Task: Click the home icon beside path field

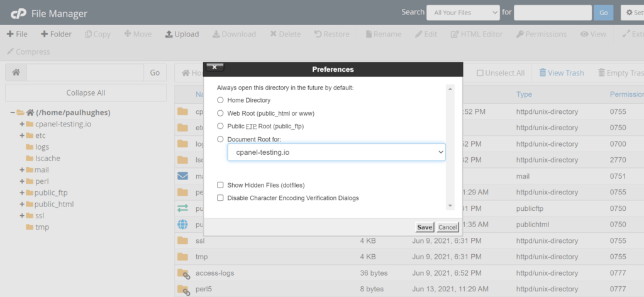Action: pos(16,72)
